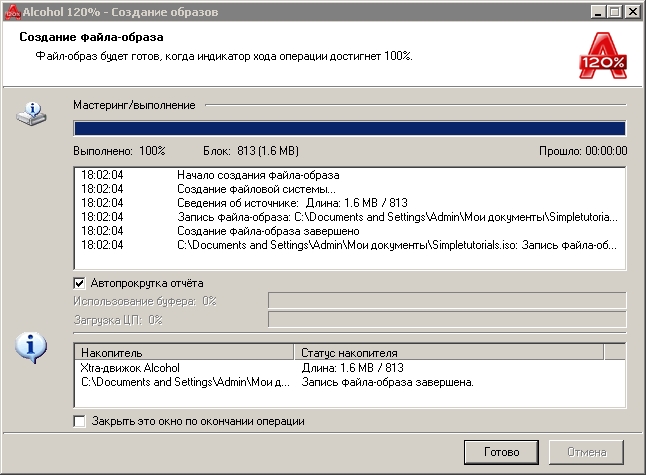This screenshot has width=646, height=475.
Task: Click the Прошло: 00:00:00 elapsed time
Action: coord(583,151)
